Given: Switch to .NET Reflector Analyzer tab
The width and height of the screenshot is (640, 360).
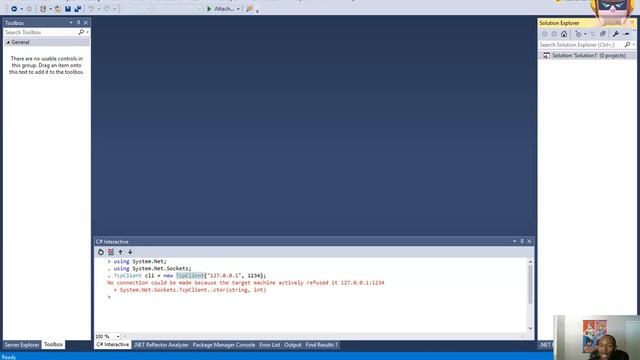Looking at the screenshot, I should point(161,345).
